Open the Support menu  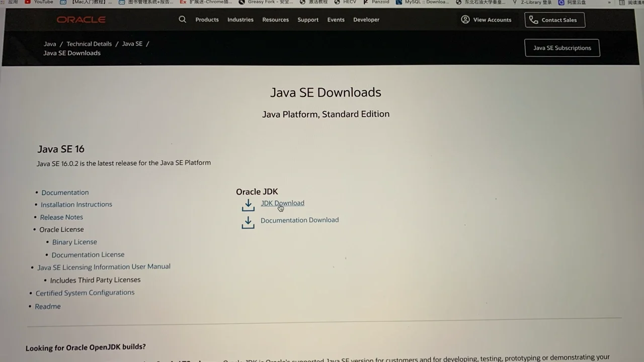click(x=308, y=20)
